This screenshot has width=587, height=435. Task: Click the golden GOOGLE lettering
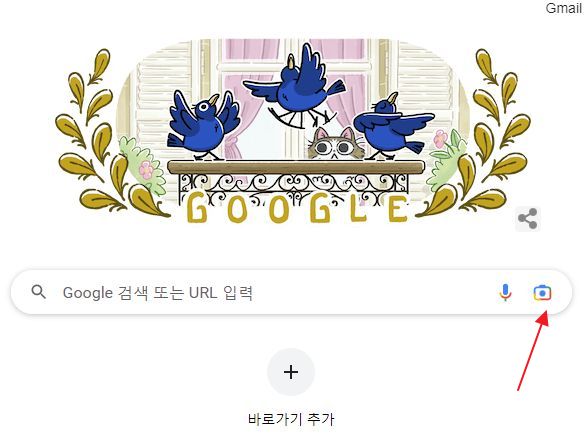click(x=298, y=207)
